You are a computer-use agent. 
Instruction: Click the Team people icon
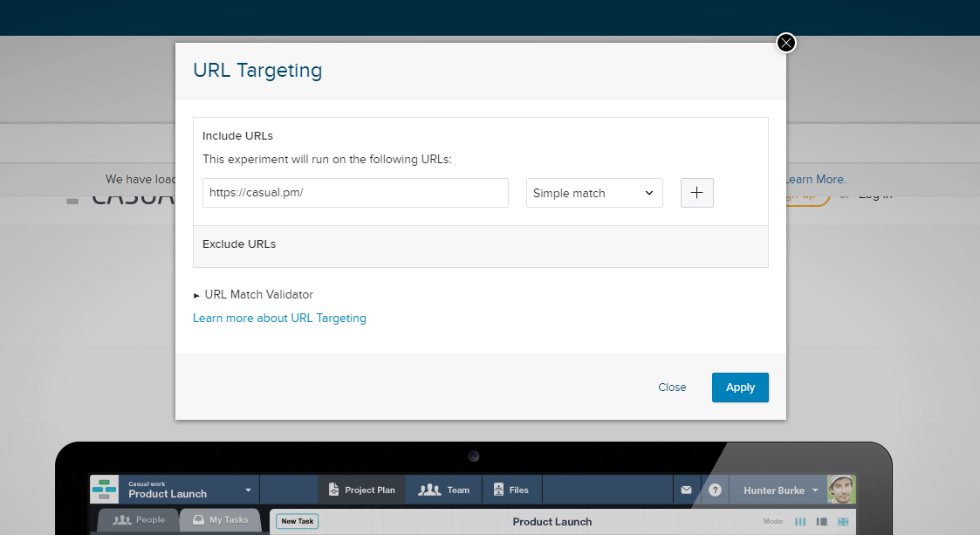pos(429,490)
